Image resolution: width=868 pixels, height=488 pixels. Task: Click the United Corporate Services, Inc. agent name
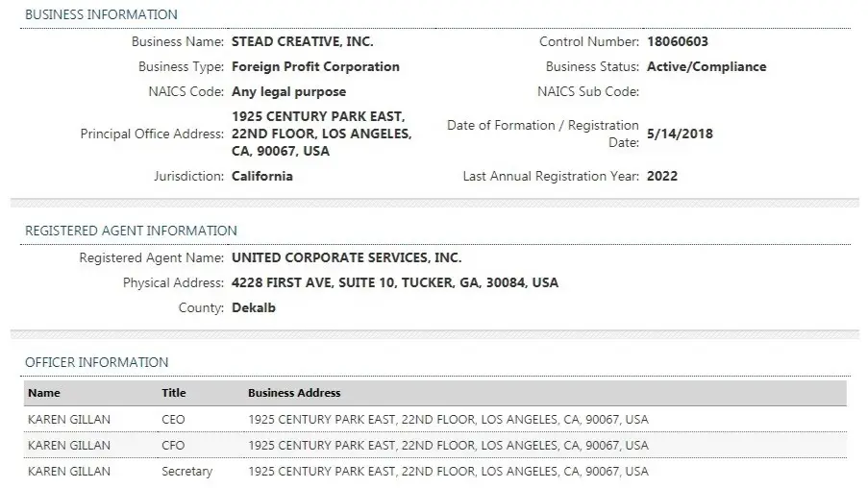pos(347,257)
